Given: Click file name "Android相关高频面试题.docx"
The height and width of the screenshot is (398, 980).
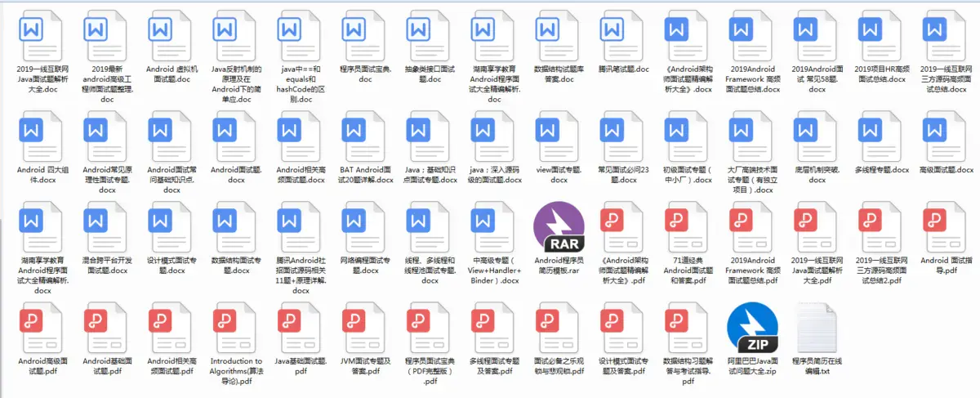Looking at the screenshot, I should coord(301,175).
